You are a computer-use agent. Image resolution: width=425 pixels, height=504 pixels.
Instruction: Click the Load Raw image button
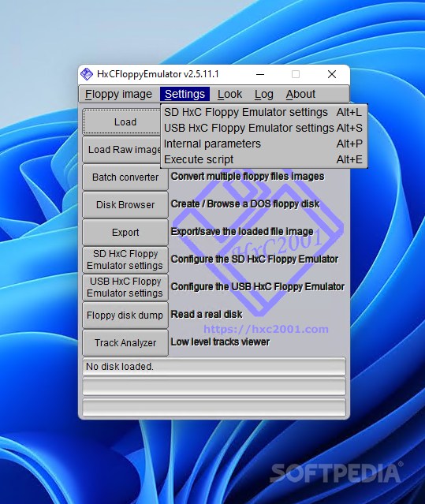point(121,149)
